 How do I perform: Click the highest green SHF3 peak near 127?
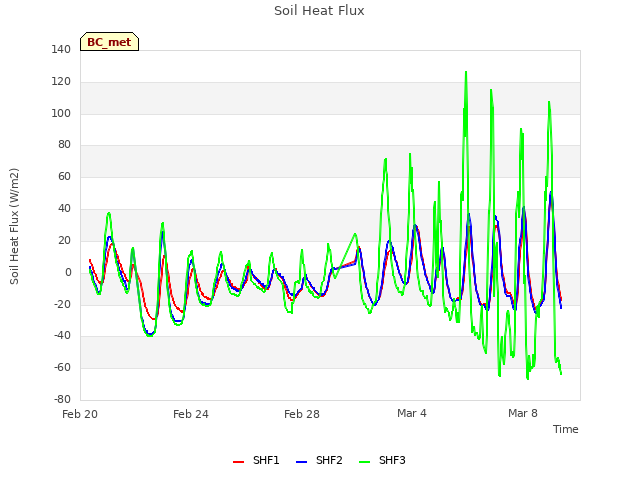click(x=466, y=72)
